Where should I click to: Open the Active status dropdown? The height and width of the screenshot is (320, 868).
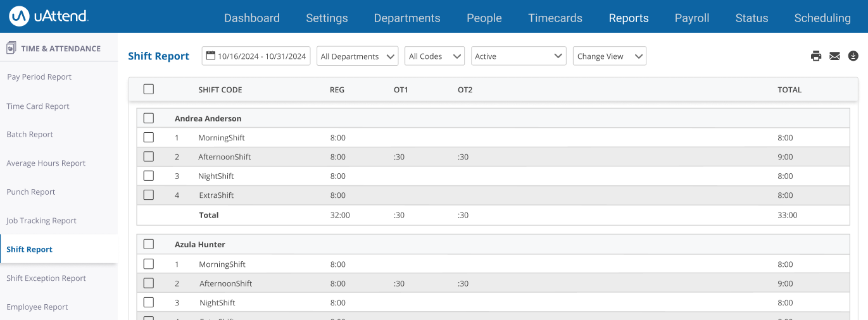tap(519, 56)
